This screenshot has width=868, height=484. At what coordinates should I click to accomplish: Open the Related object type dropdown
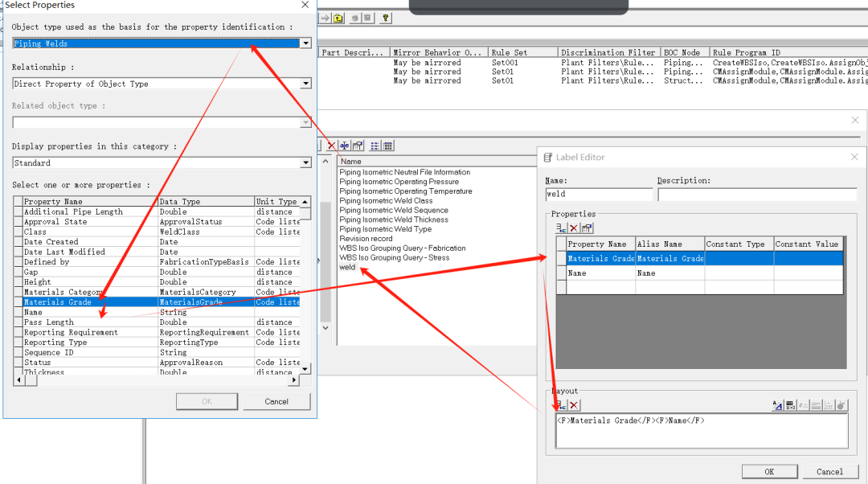(305, 122)
